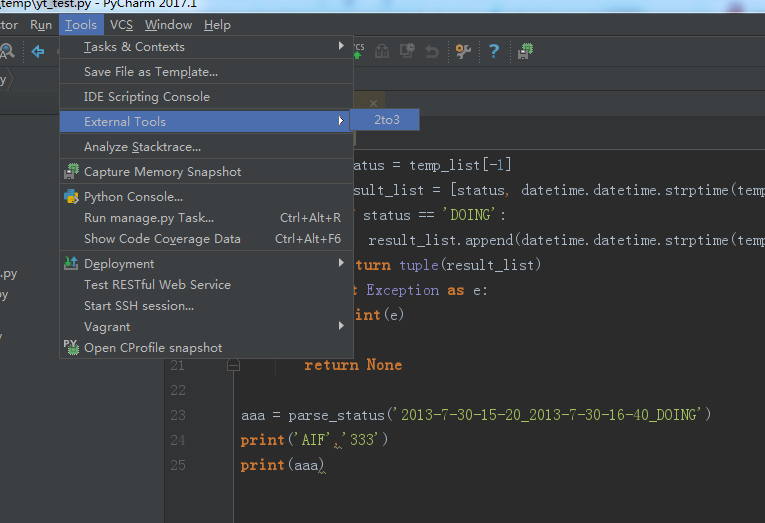This screenshot has width=765, height=523.
Task: Select External Tools menu entry
Action: coord(206,121)
